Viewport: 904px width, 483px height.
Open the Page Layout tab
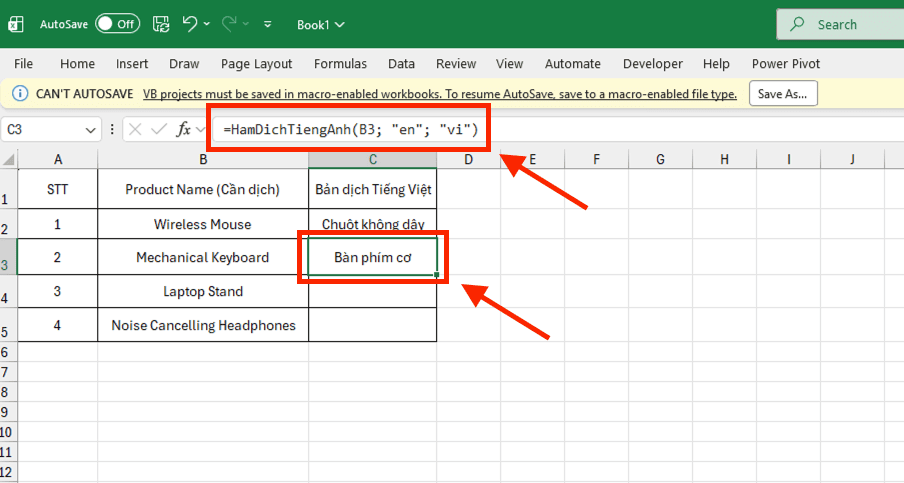(x=257, y=63)
